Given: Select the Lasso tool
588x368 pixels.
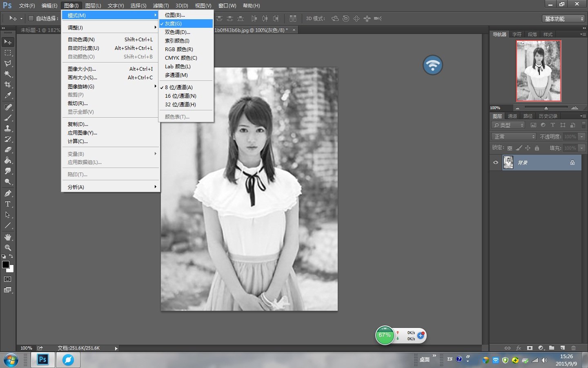Looking at the screenshot, I should click(x=8, y=63).
